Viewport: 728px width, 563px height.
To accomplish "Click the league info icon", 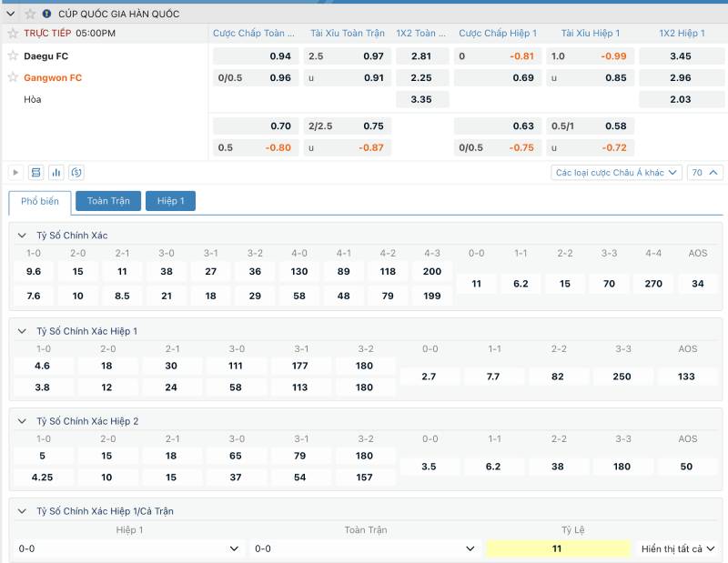I will (47, 14).
